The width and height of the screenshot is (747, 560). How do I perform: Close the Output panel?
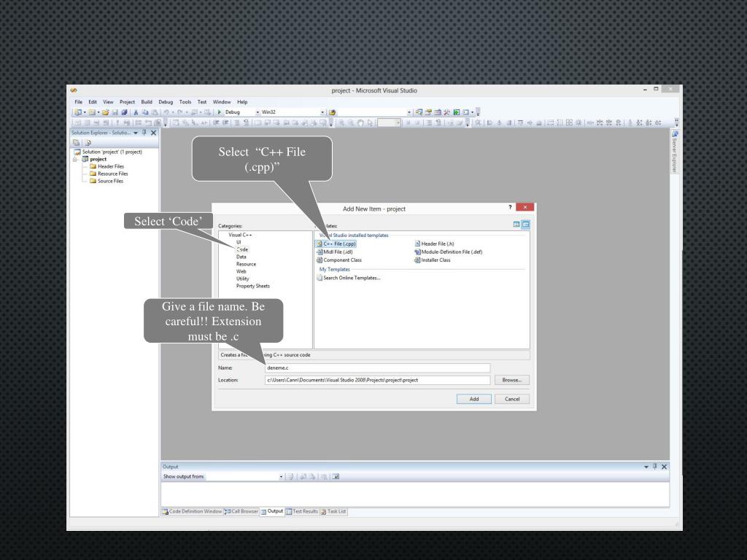[x=664, y=467]
